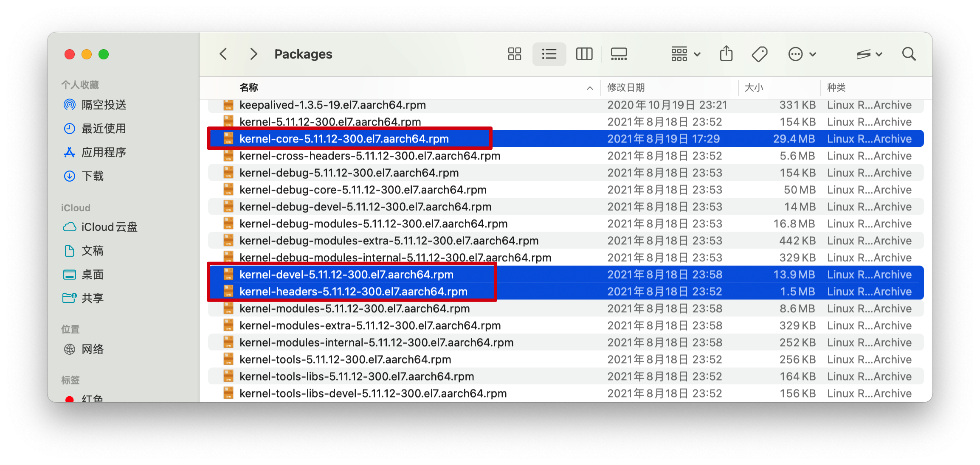Open Recents (最近使用) in sidebar
This screenshot has height=465, width=980.
pyautogui.click(x=104, y=129)
